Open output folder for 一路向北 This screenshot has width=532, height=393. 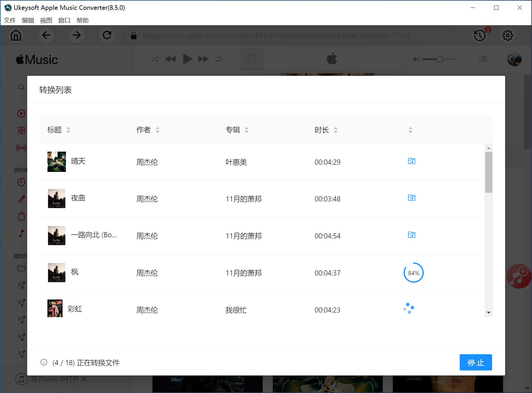tap(411, 235)
